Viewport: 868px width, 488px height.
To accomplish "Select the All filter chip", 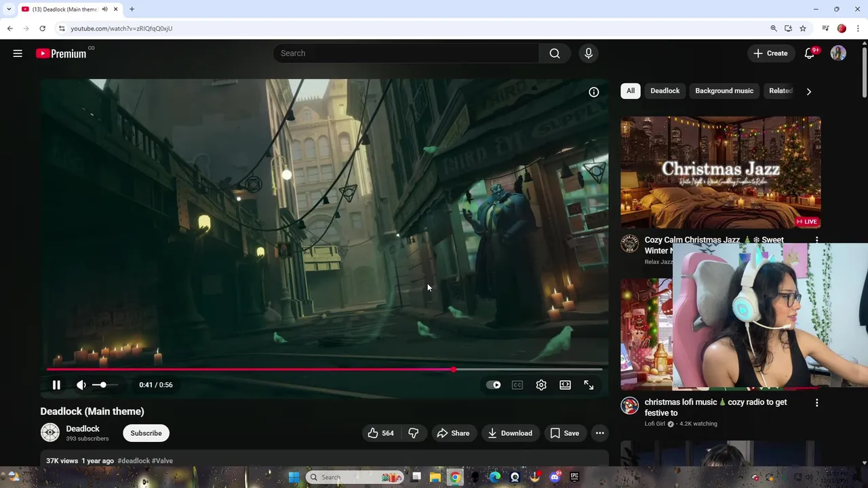I will pos(631,91).
